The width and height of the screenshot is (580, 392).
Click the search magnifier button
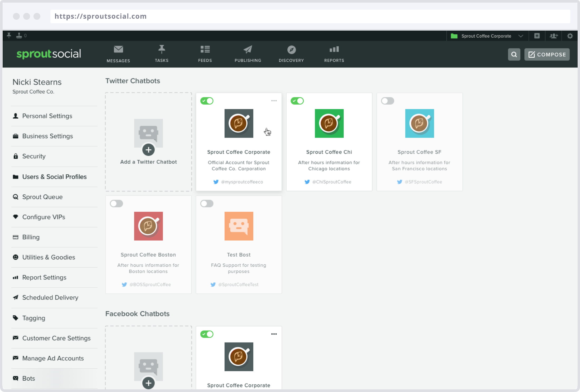pyautogui.click(x=514, y=55)
